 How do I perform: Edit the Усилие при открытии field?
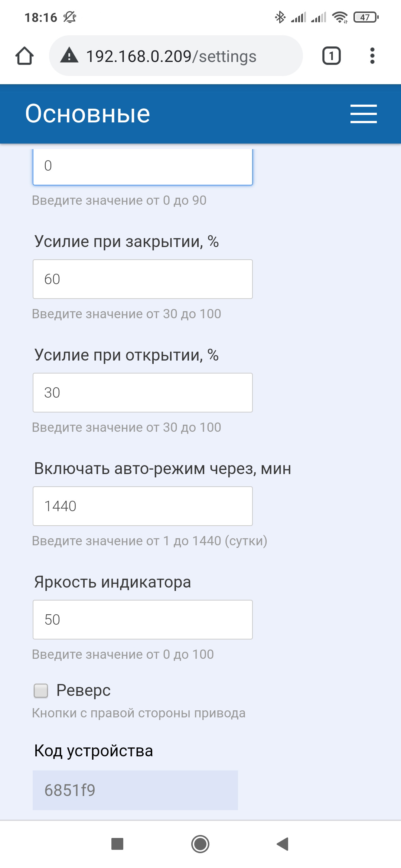tap(143, 392)
